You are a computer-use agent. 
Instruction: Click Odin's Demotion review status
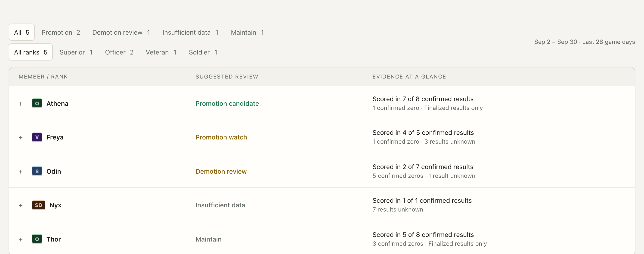pyautogui.click(x=221, y=171)
